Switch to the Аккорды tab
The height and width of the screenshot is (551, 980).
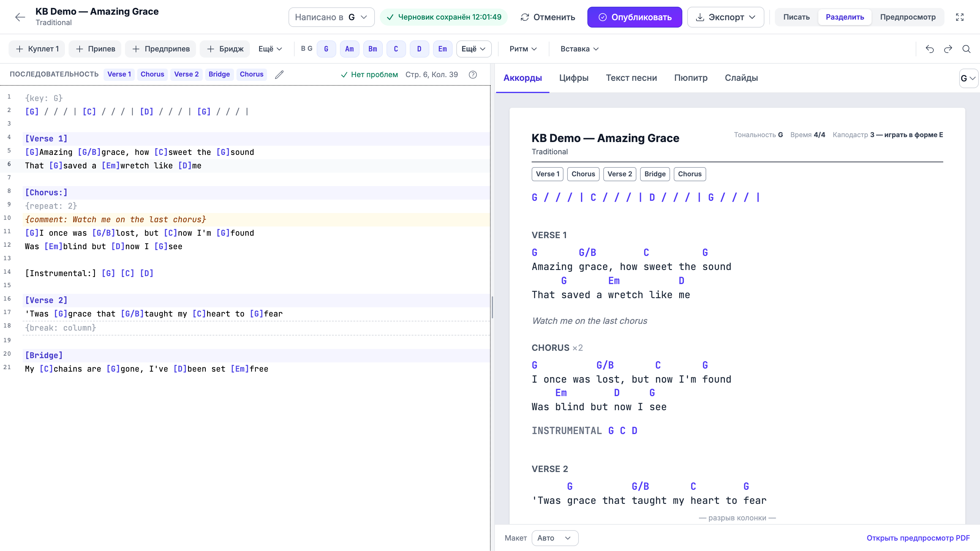click(523, 78)
